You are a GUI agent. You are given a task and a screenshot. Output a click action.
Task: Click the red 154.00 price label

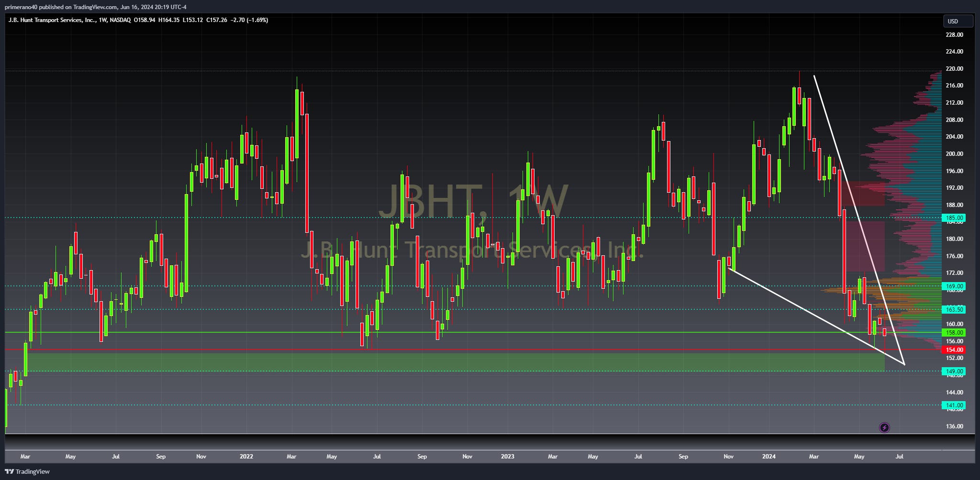(x=954, y=349)
